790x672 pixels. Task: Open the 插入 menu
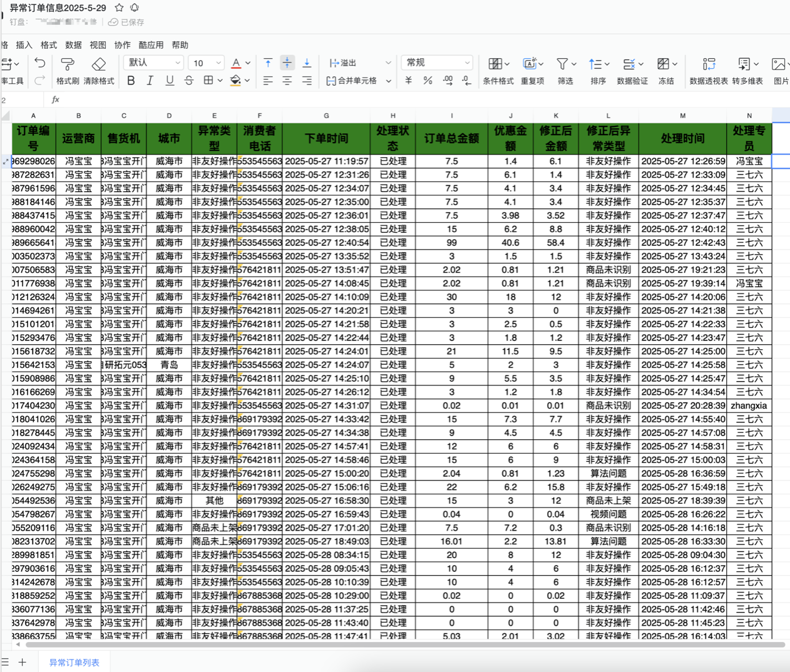tap(24, 45)
